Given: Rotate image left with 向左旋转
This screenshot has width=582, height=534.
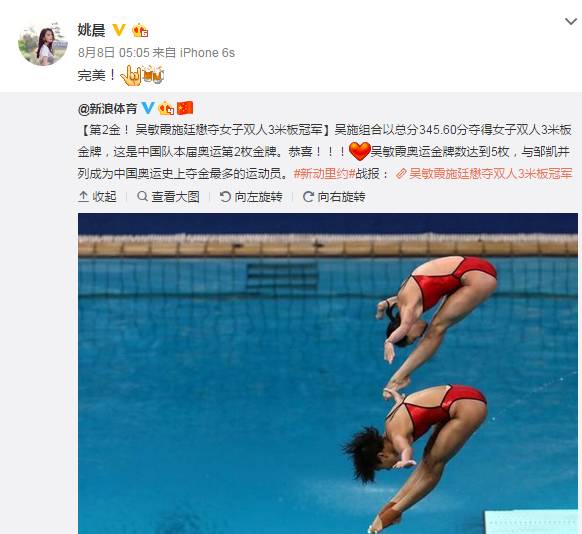Looking at the screenshot, I should coord(251,197).
